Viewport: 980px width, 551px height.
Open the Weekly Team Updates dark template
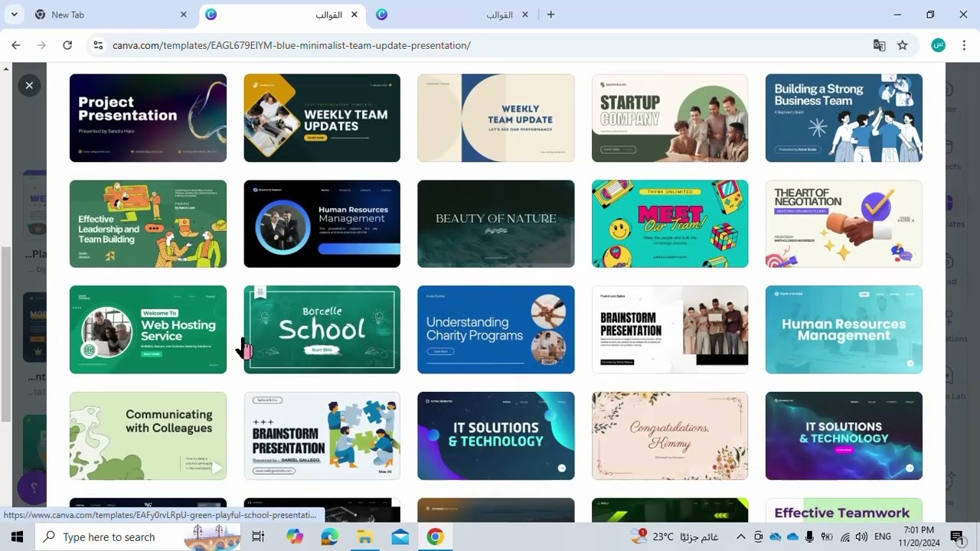tap(322, 118)
